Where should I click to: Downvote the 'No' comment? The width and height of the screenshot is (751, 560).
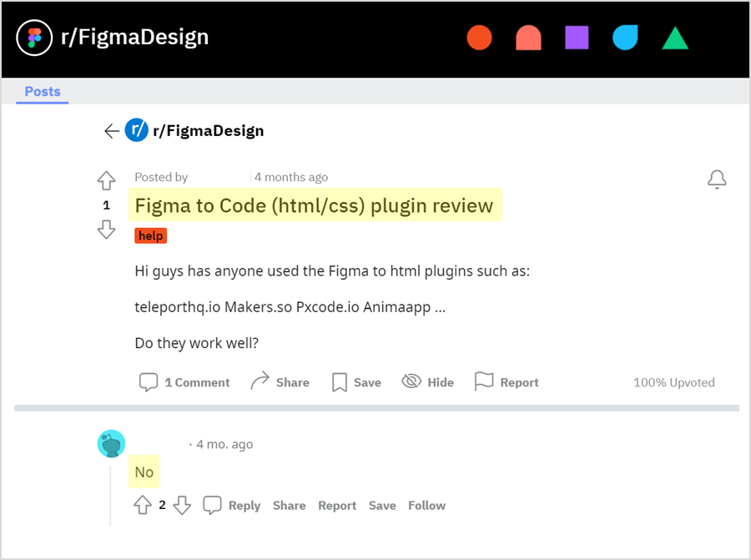[x=183, y=505]
